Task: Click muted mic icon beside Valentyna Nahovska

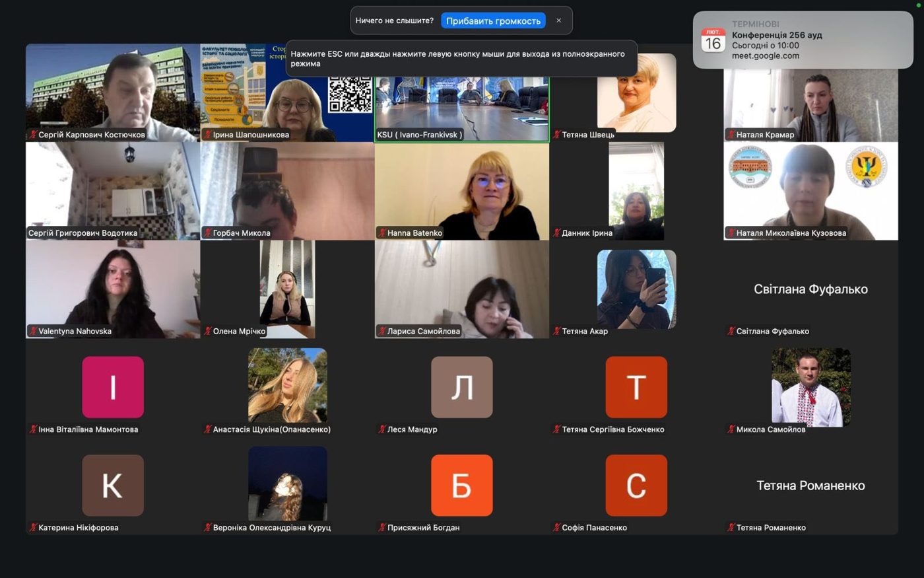Action: click(x=32, y=332)
